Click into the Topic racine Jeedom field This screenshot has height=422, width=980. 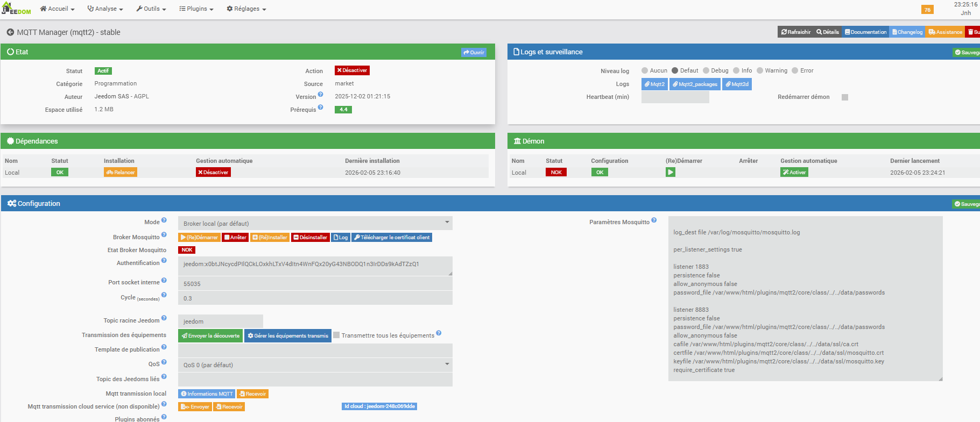221,321
